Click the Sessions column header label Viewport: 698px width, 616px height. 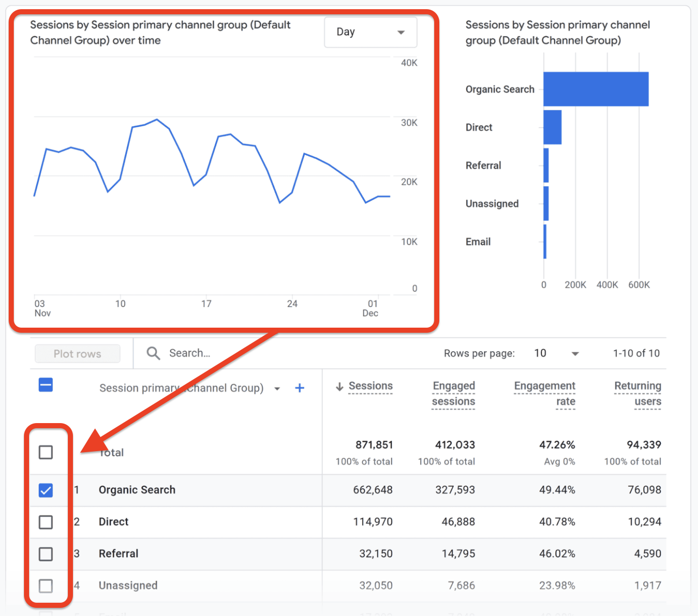click(x=370, y=386)
